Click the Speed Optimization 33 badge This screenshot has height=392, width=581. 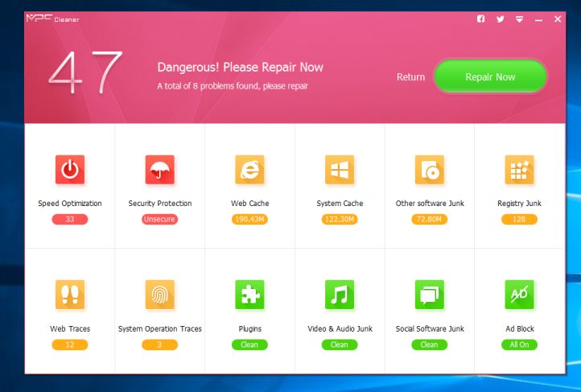70,219
